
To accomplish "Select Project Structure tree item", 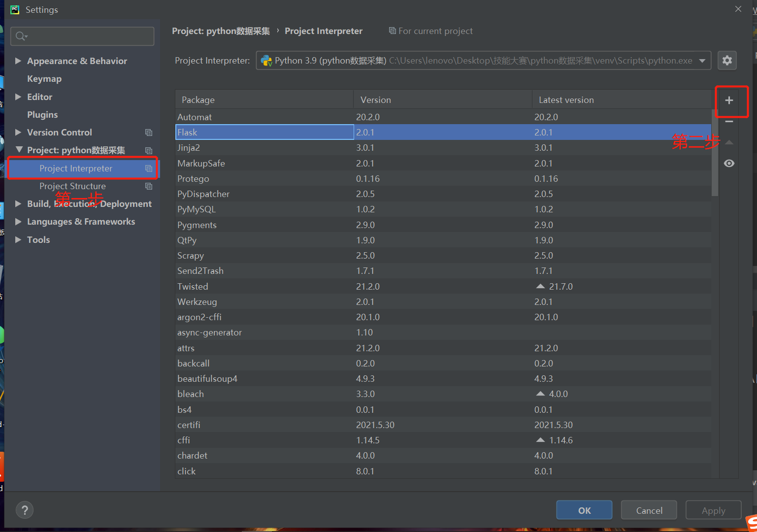I will 83,186.
